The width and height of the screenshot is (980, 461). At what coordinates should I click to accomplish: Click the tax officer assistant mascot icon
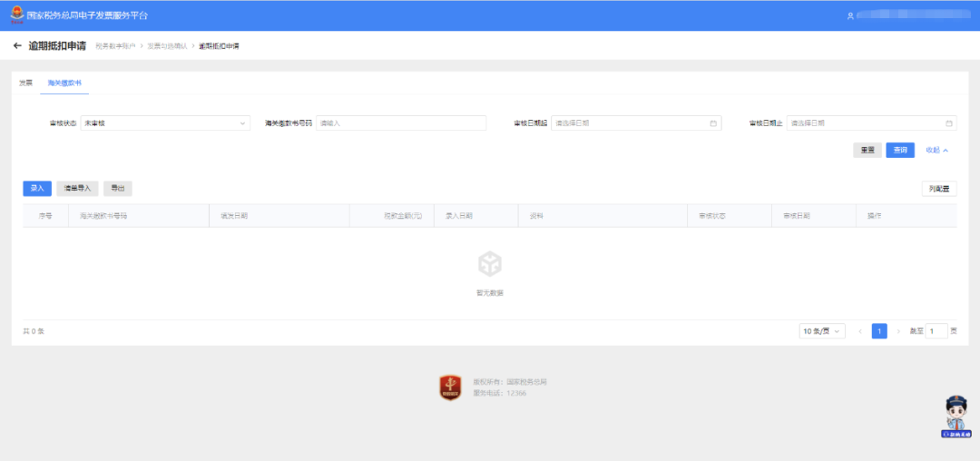956,417
